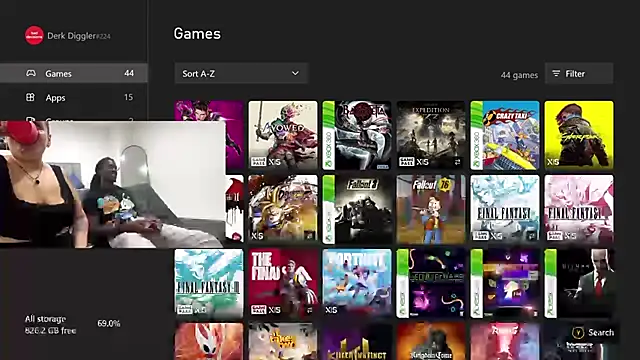The image size is (640, 360).
Task: Open Derk Diggler profile avatar
Action: [x=34, y=36]
